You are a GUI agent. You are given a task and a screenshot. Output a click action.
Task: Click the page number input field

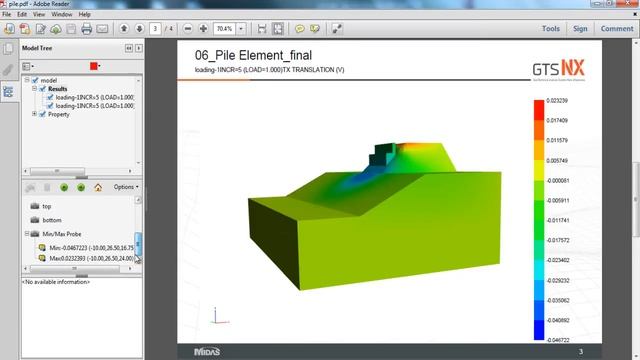[155, 29]
